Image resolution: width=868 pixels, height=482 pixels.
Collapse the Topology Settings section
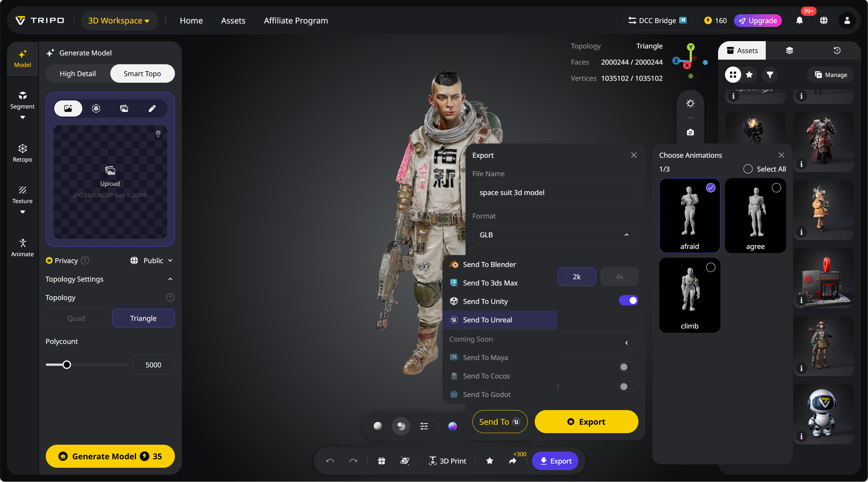(x=170, y=279)
